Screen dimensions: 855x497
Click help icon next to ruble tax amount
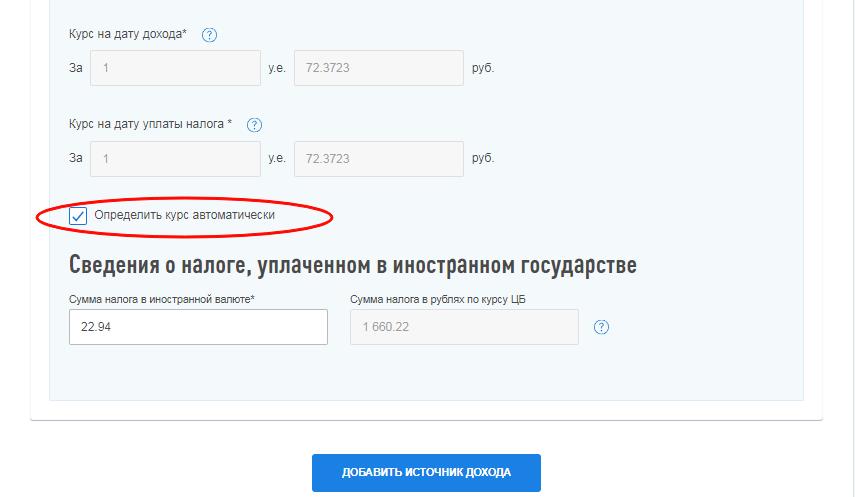pyautogui.click(x=601, y=327)
